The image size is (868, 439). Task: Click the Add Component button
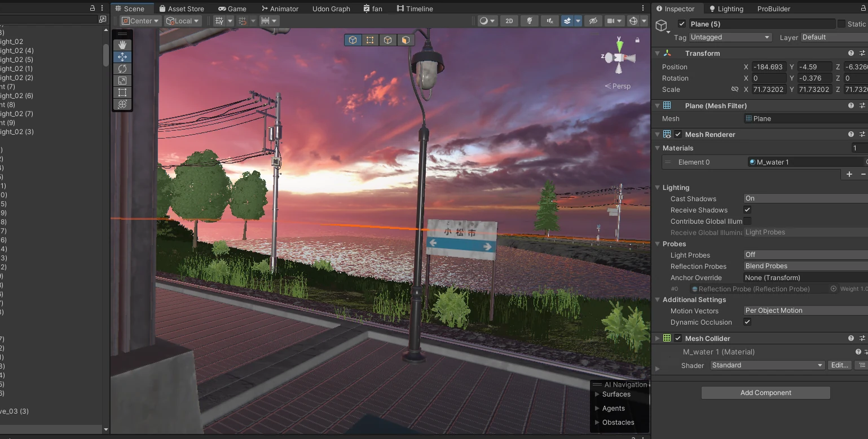[x=765, y=393]
